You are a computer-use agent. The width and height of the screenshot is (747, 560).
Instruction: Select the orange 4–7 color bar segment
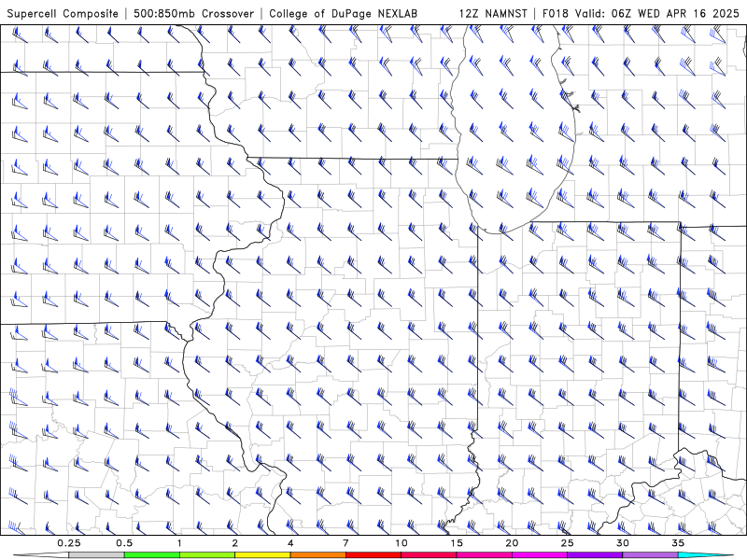tap(317, 555)
